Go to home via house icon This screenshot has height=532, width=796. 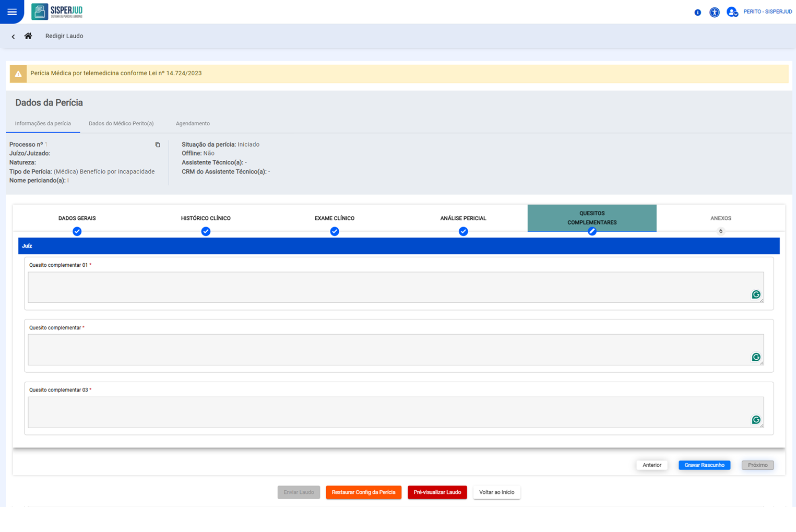tap(28, 36)
